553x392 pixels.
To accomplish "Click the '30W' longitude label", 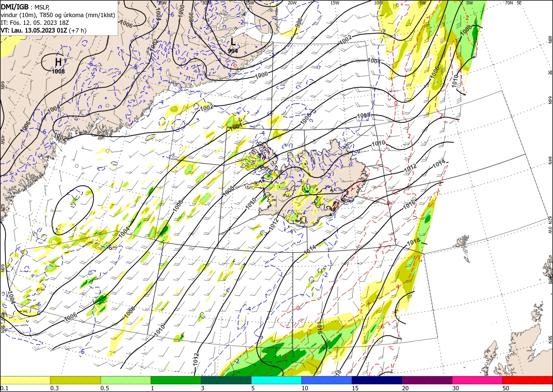I will pyautogui.click(x=206, y=3).
